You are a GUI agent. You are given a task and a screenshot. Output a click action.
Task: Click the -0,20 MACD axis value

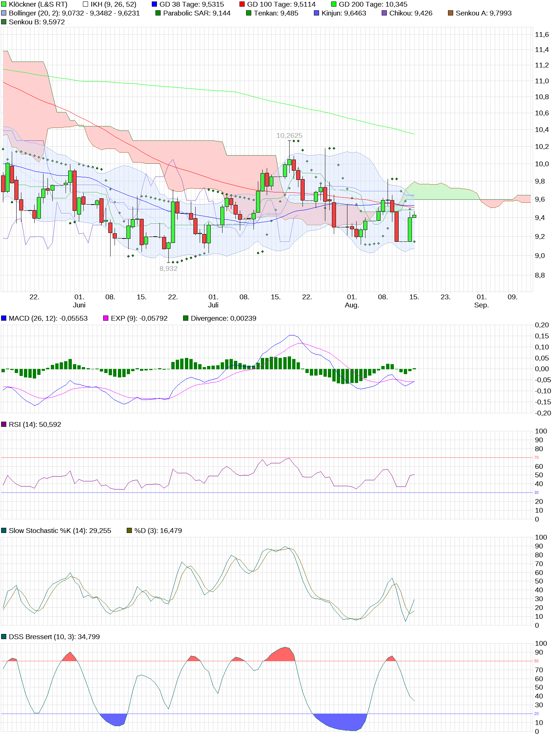tap(543, 413)
